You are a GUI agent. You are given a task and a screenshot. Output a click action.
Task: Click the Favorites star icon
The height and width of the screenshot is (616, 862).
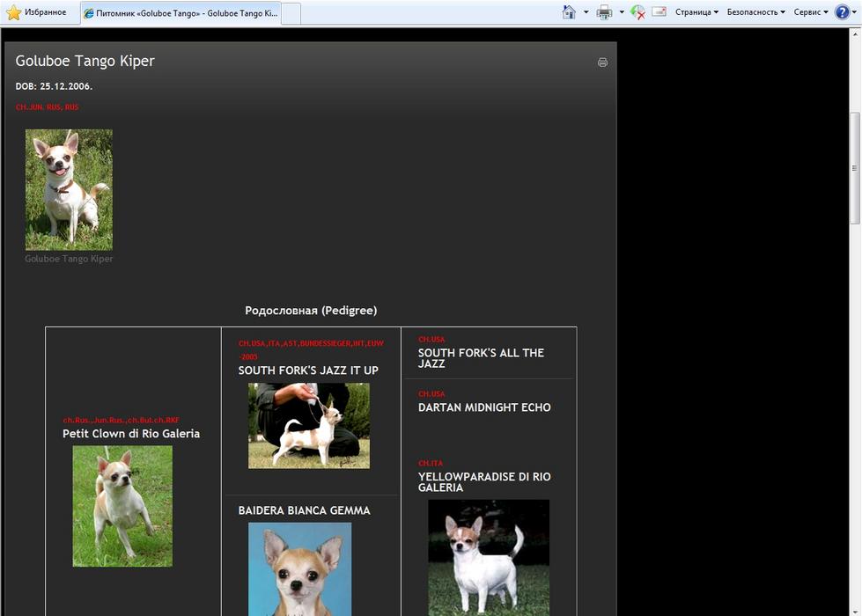tap(14, 12)
